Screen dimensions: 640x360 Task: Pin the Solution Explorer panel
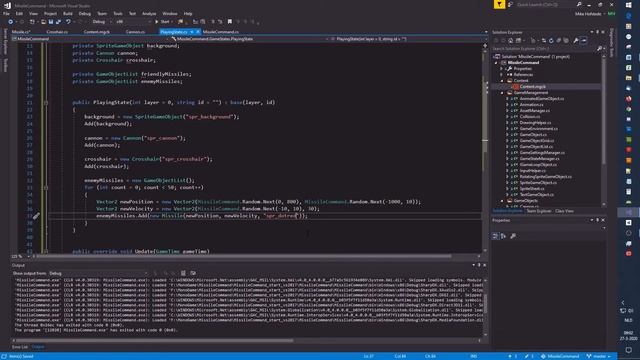[597, 32]
